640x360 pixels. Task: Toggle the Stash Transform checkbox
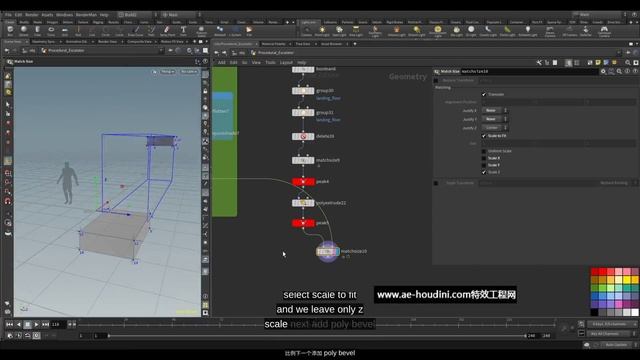(436, 183)
